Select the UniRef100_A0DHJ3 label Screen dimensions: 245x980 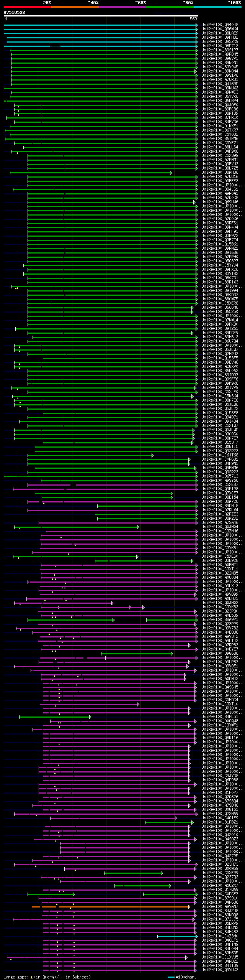click(x=220, y=599)
